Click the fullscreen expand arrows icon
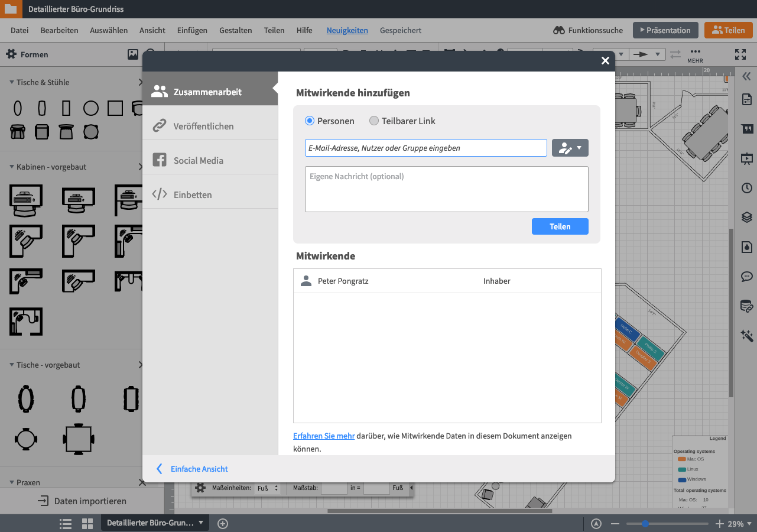 tap(740, 54)
